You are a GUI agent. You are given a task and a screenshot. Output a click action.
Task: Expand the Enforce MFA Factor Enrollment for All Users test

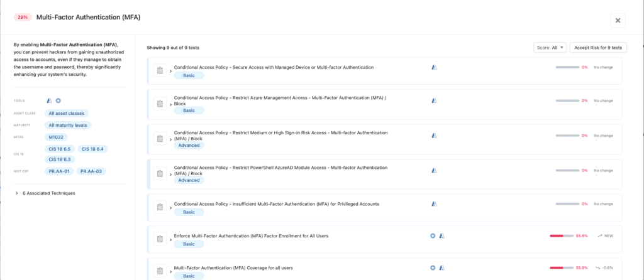point(171,240)
